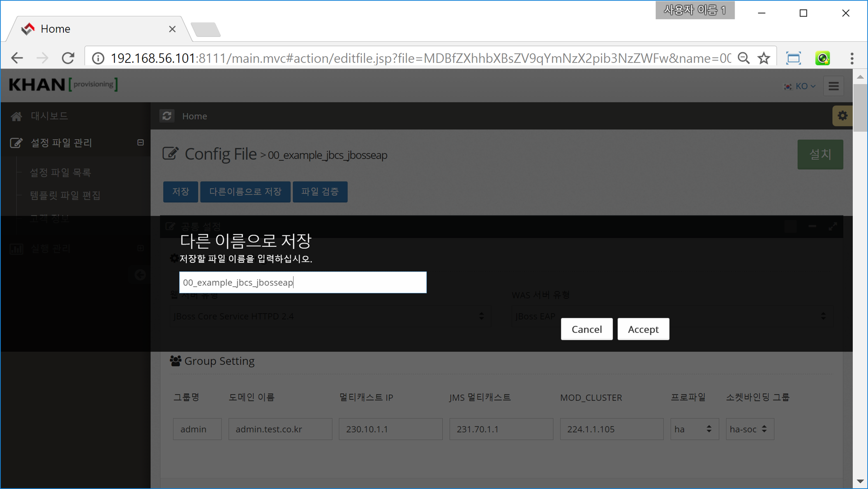The image size is (868, 489).
Task: Open the yellow gear settings icon
Action: [x=842, y=116]
